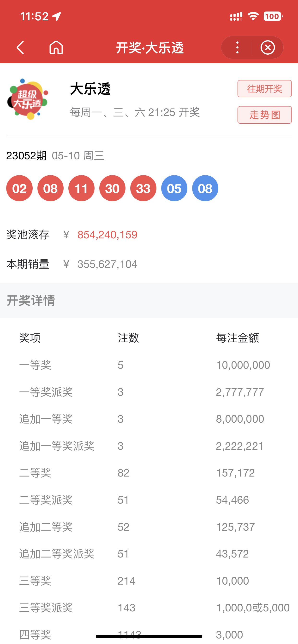Tap the 11:52 clock in status bar
298x644 pixels.
click(34, 17)
